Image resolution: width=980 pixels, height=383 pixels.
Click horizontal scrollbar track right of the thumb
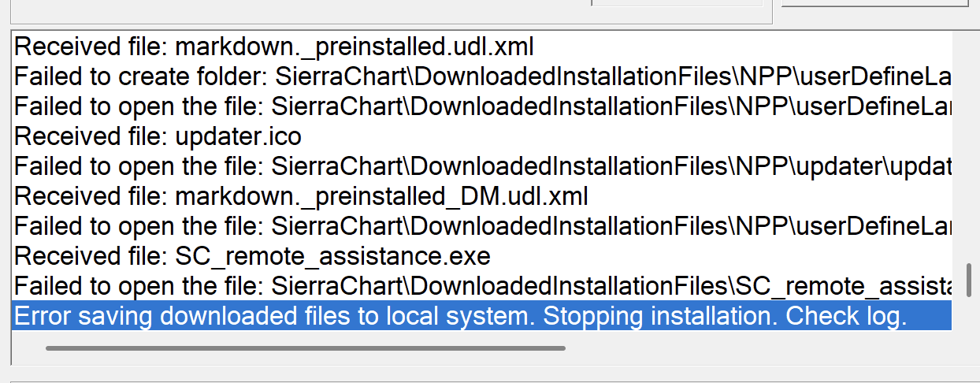748,348
